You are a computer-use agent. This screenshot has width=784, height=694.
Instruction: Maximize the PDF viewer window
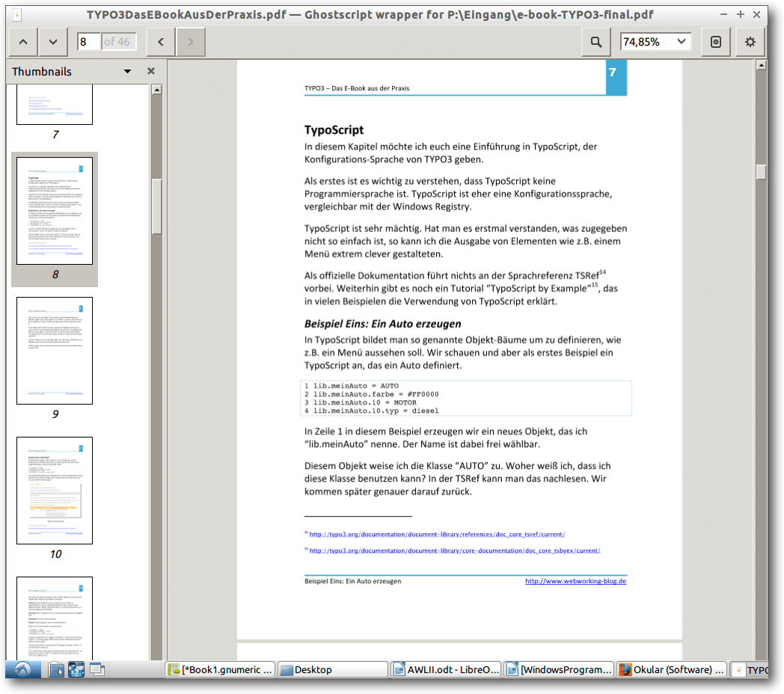coord(741,15)
